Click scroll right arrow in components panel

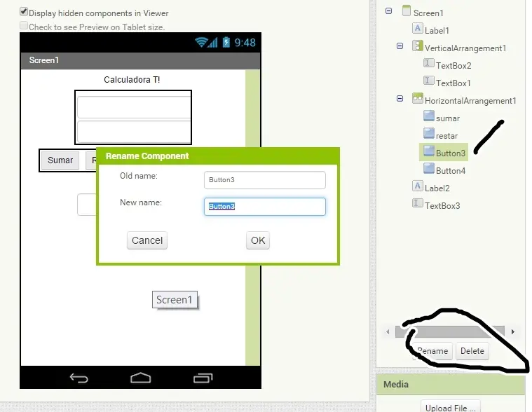tap(512, 331)
